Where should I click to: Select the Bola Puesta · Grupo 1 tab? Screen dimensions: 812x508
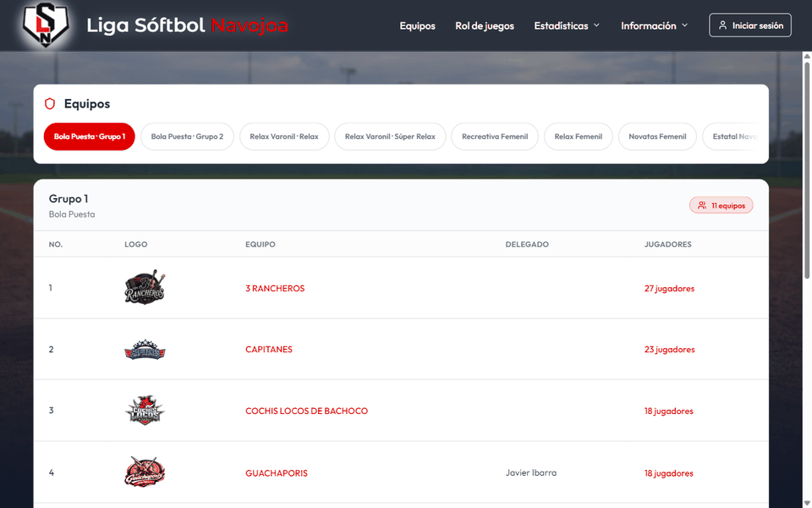coord(89,136)
